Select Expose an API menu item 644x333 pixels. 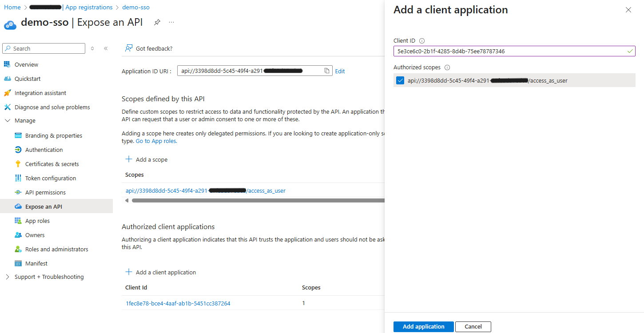(56, 206)
